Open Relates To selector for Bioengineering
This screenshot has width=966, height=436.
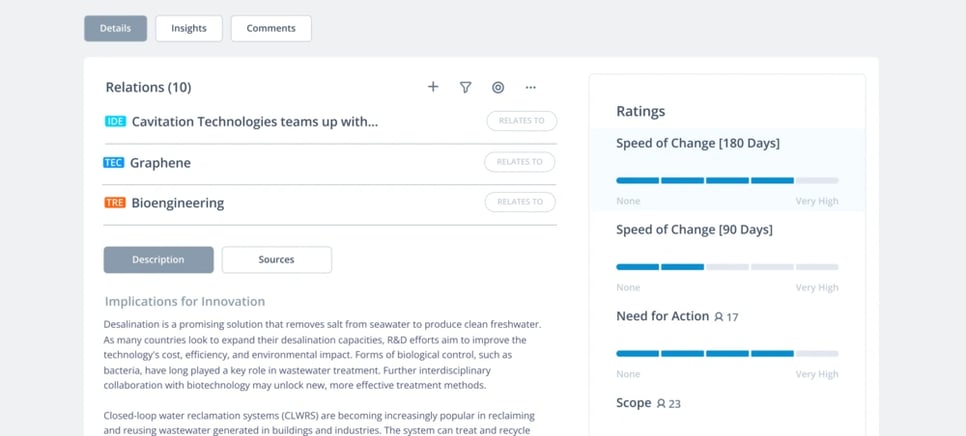[520, 202]
